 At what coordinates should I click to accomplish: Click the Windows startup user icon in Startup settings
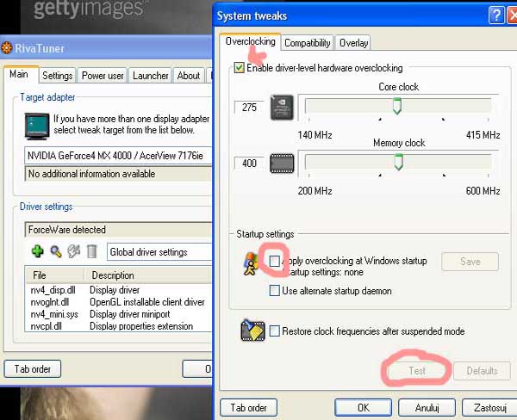tap(251, 263)
